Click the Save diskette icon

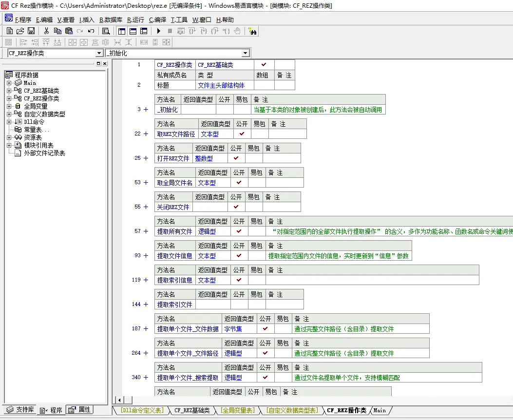pos(31,31)
